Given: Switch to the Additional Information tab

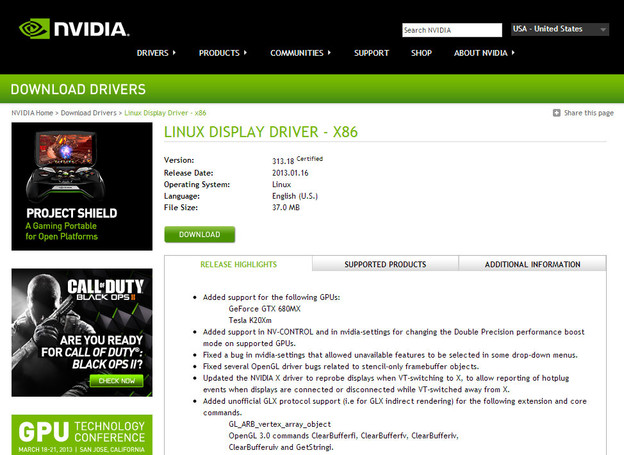Looking at the screenshot, I should 532,264.
